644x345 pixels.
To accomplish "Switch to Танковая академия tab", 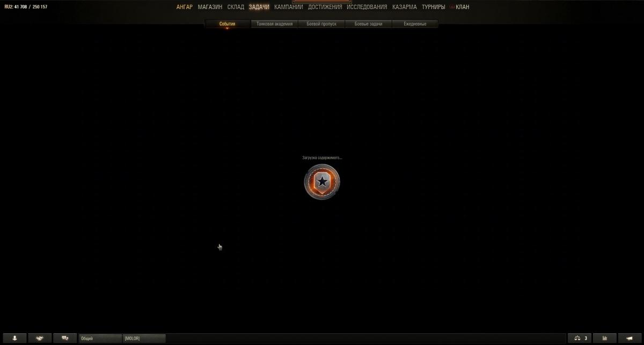I will pyautogui.click(x=275, y=24).
